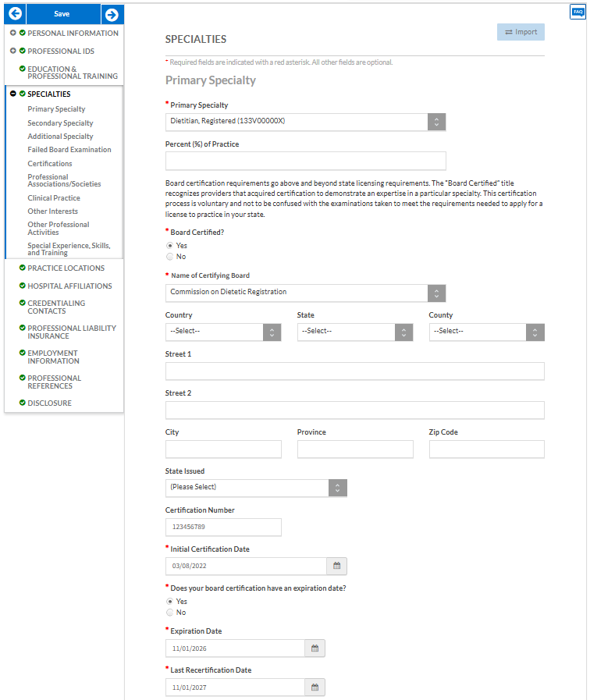This screenshot has height=700, width=590.
Task: Select Yes for Board Certified
Action: tap(169, 246)
